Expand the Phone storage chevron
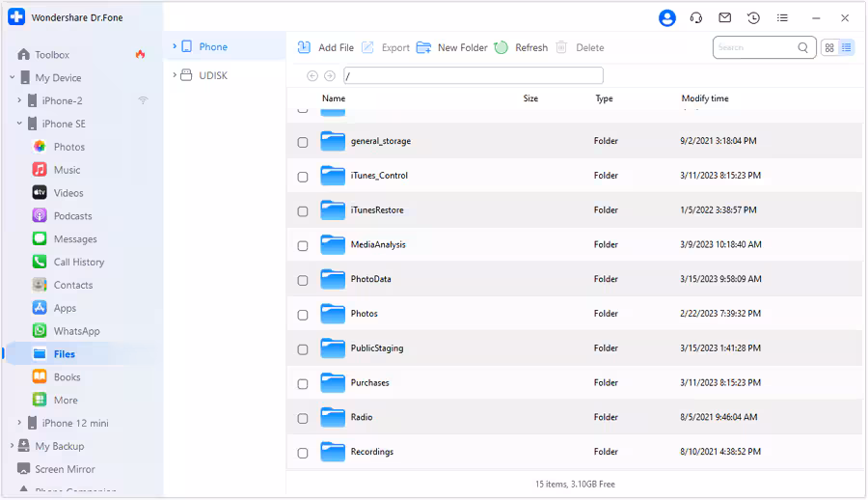The width and height of the screenshot is (868, 500). [175, 46]
